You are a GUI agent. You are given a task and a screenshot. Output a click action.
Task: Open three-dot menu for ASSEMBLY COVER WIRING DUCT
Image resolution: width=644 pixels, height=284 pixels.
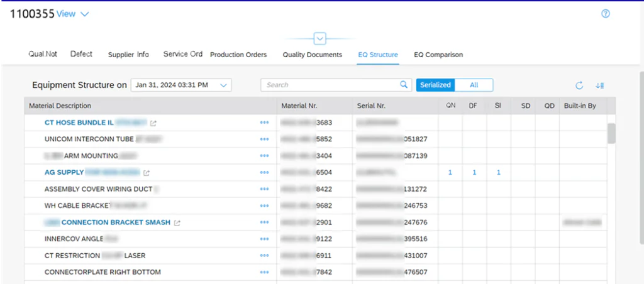tap(265, 189)
